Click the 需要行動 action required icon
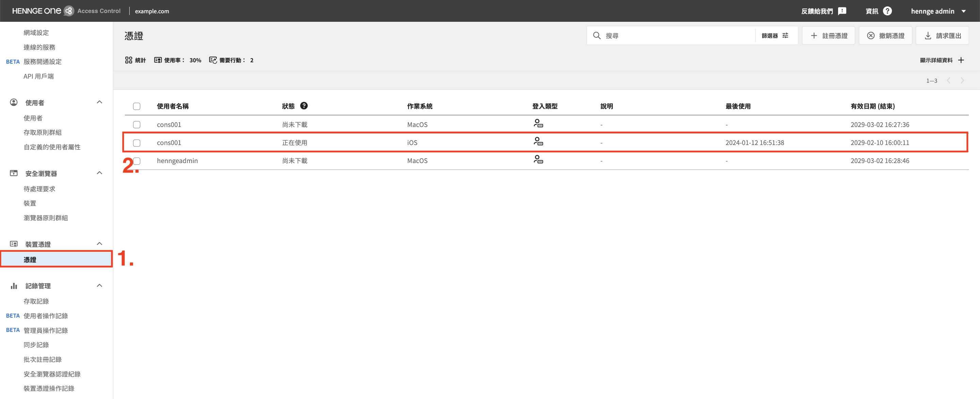This screenshot has width=980, height=399. coord(213,60)
